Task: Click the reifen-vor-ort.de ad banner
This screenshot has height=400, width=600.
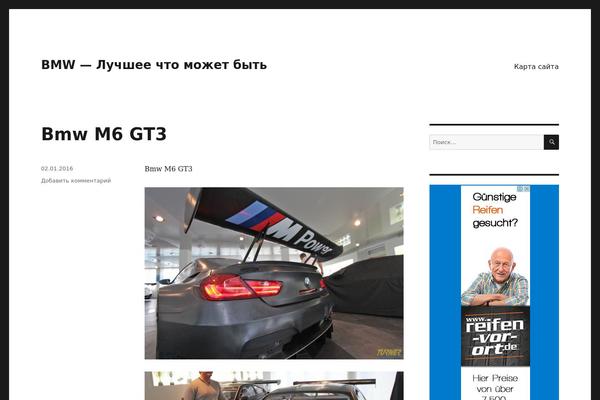Action: [495, 293]
